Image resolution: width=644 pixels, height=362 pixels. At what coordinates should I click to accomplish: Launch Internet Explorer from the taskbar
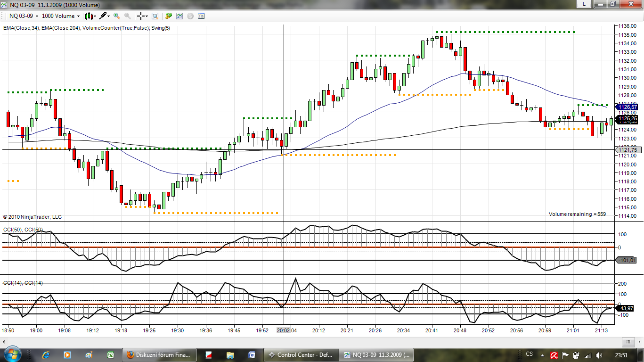46,354
